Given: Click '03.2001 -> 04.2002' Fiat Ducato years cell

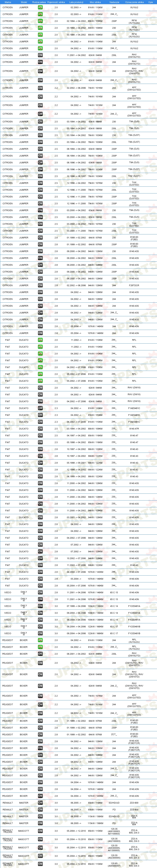Looking at the screenshot, I should 76,517.
